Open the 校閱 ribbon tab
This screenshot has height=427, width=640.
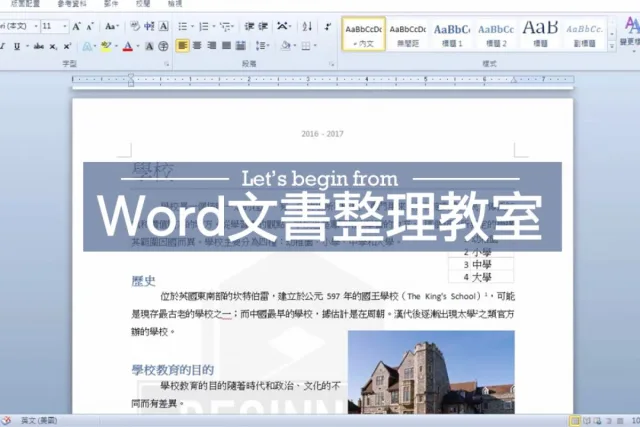click(143, 4)
